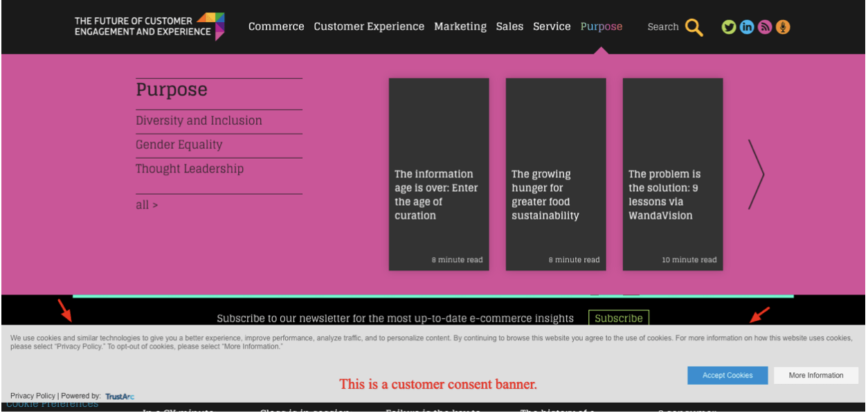The width and height of the screenshot is (868, 413).
Task: Open the blue LinkedIn icon
Action: [747, 27]
